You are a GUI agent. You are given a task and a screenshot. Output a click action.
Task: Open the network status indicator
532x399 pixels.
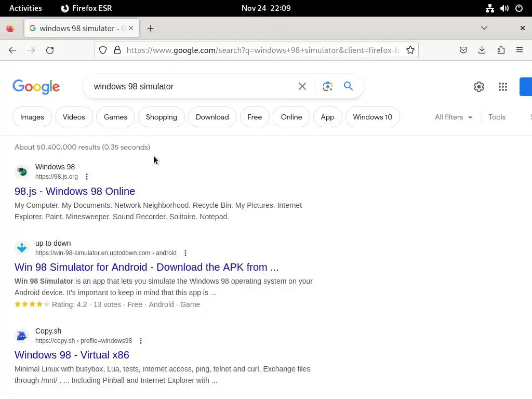tap(489, 8)
